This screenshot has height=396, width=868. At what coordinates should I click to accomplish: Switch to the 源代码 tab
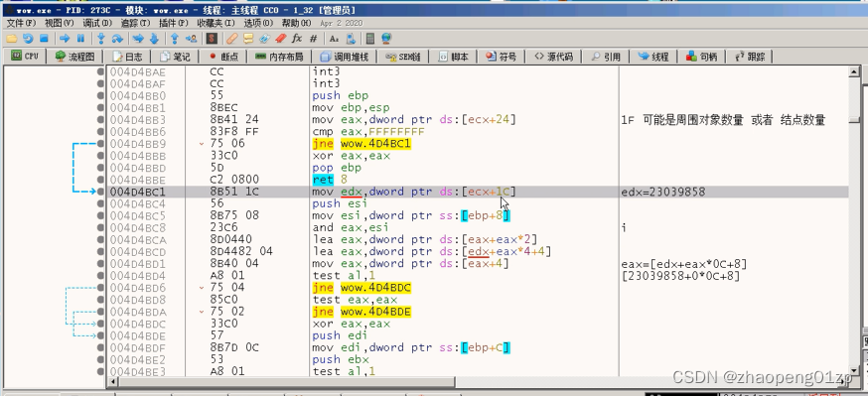click(553, 57)
